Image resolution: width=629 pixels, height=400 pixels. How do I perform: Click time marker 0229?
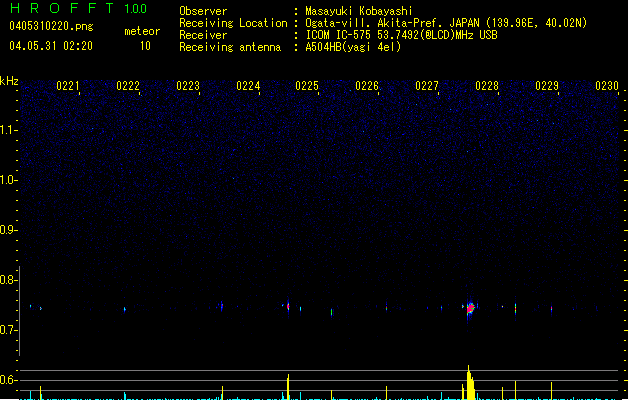pyautogui.click(x=547, y=86)
